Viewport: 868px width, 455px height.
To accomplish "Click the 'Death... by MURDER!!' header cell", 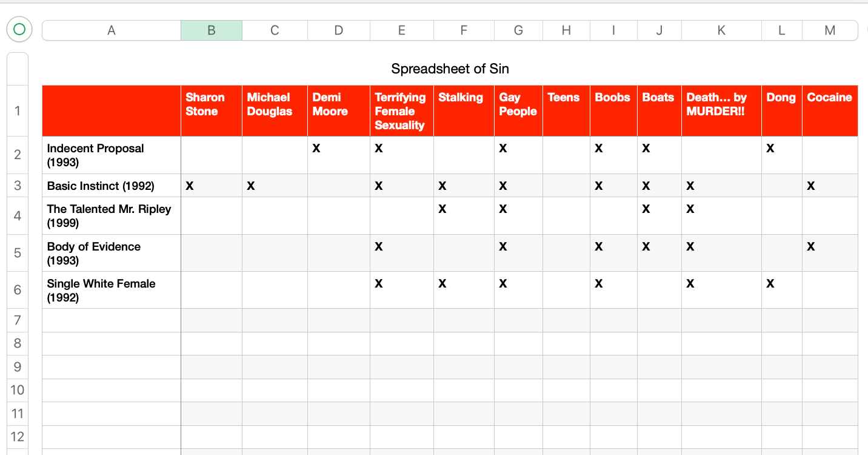I will point(721,110).
